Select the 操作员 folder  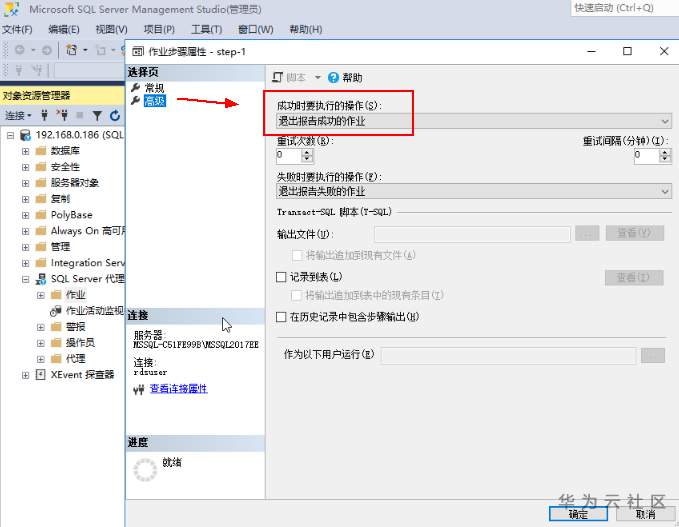pos(80,343)
